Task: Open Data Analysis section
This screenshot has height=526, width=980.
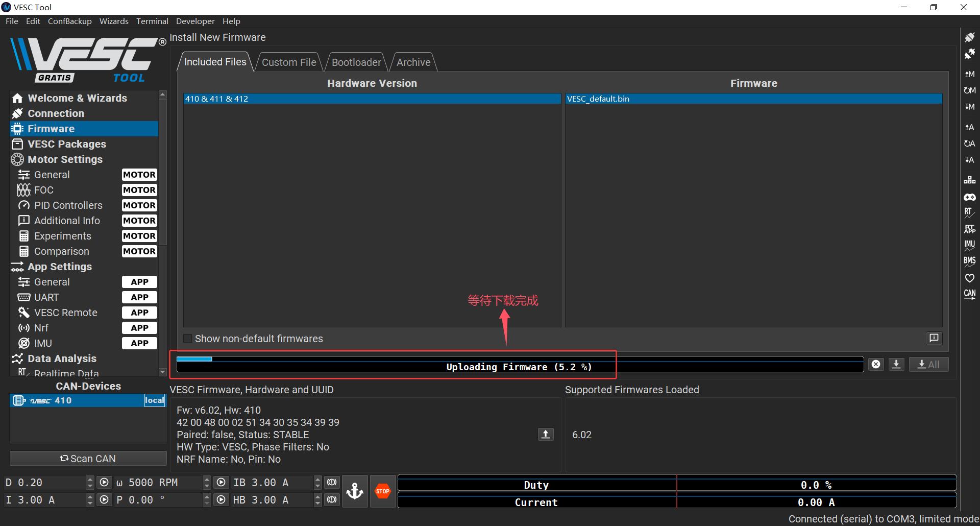Action: click(84, 358)
